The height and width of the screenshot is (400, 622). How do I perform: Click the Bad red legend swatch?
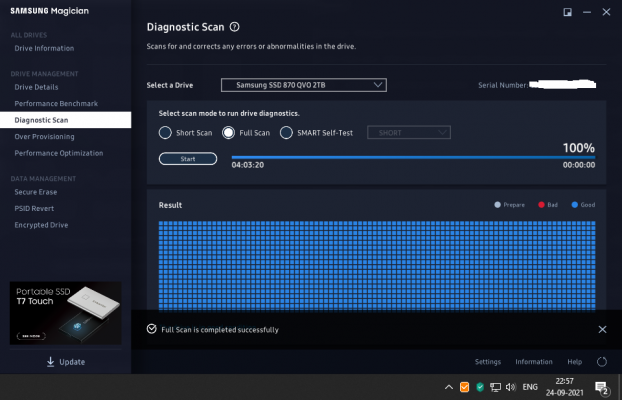[541, 205]
